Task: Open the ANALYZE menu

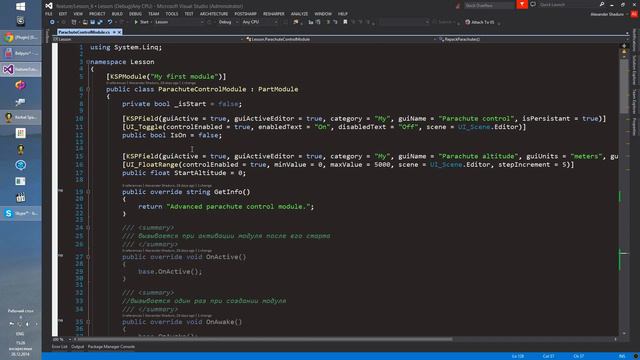Action: point(299,14)
